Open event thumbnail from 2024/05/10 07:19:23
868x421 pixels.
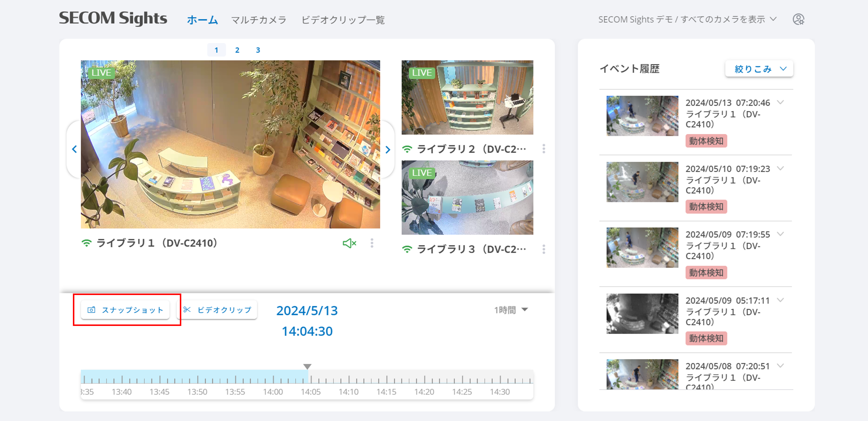pyautogui.click(x=642, y=182)
